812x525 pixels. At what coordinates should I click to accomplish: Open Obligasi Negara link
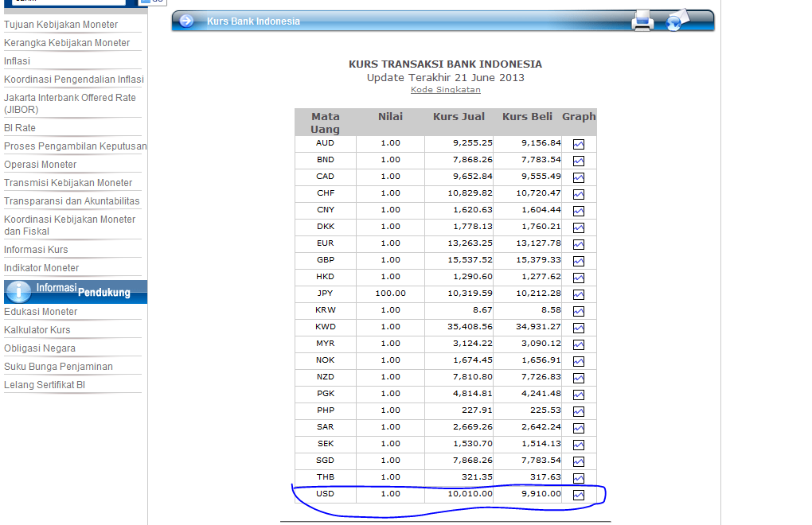point(40,348)
